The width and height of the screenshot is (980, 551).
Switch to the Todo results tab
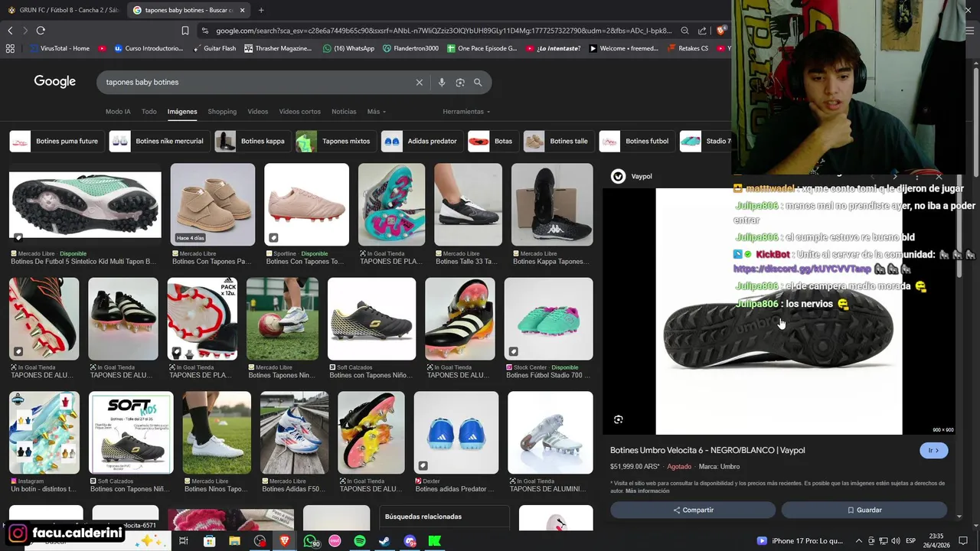point(149,112)
